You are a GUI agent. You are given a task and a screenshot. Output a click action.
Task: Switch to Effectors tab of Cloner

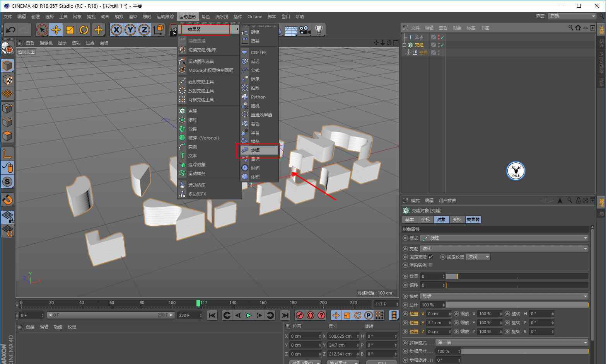coord(473,219)
